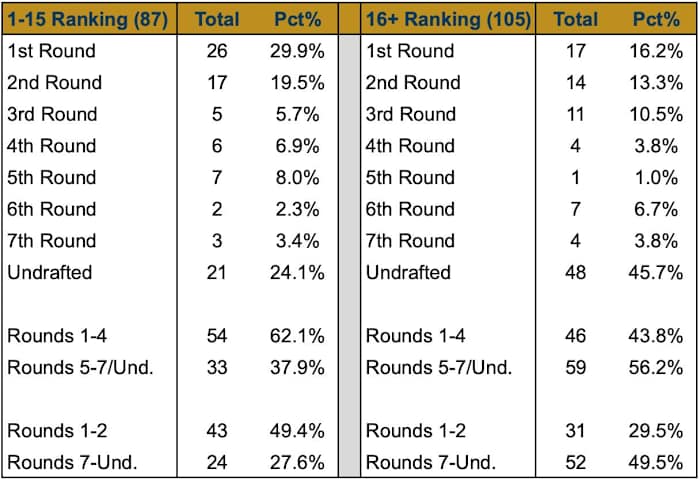Click the total value 54 for Rounds 1-4
The image size is (700, 480).
[217, 337]
